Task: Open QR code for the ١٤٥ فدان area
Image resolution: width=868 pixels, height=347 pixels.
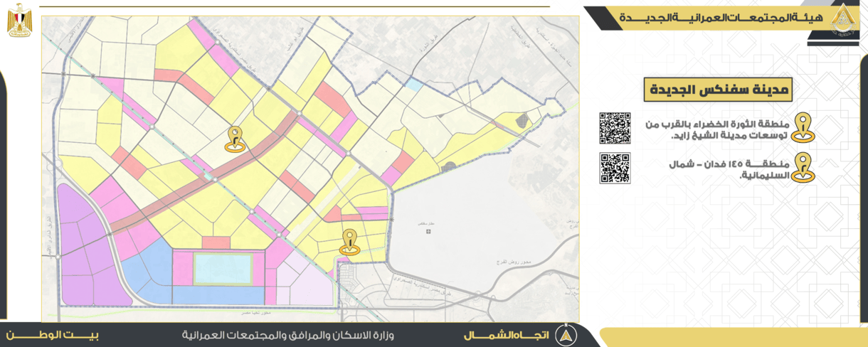Action: point(615,168)
